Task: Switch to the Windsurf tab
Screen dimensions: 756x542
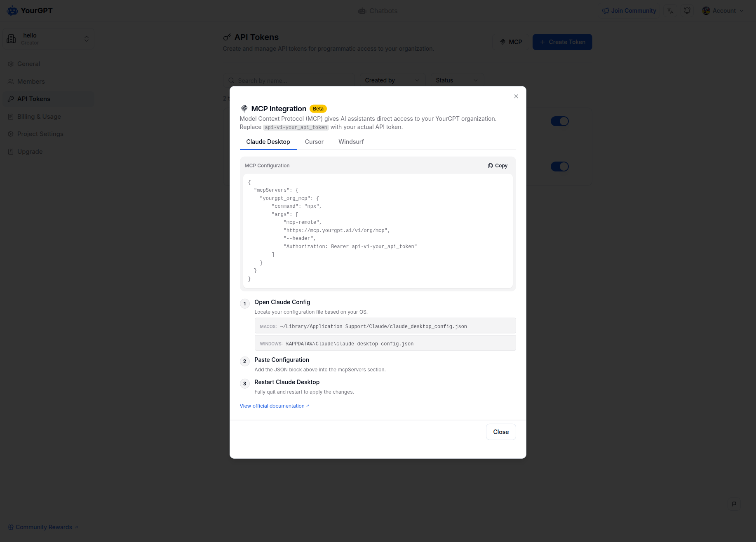Action: (x=351, y=142)
